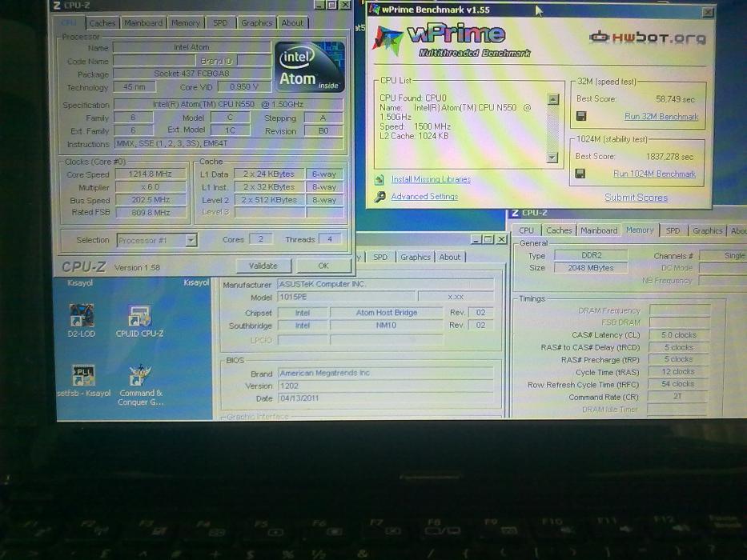Click 1024M Best Score 1837.278 sec
This screenshot has height=560, width=747.
(670, 156)
